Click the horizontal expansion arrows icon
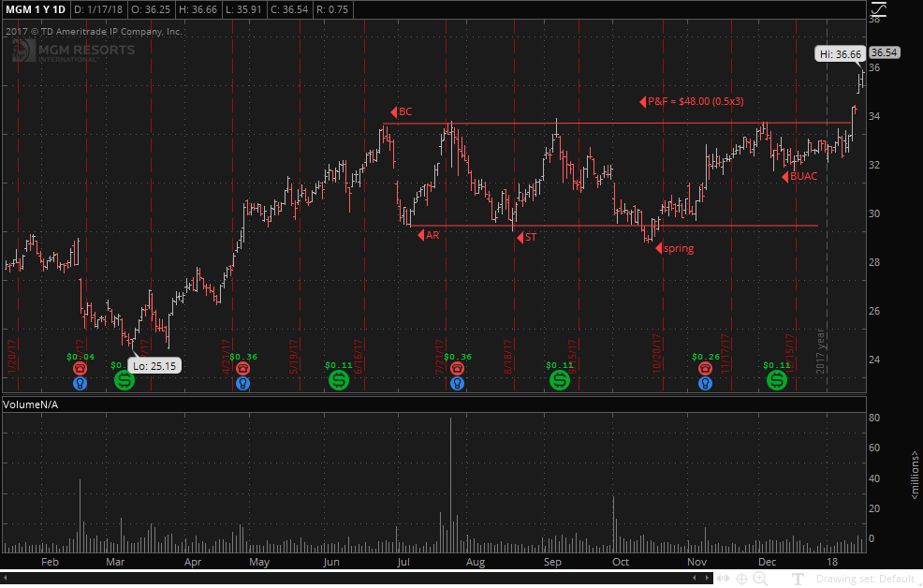 [724, 579]
